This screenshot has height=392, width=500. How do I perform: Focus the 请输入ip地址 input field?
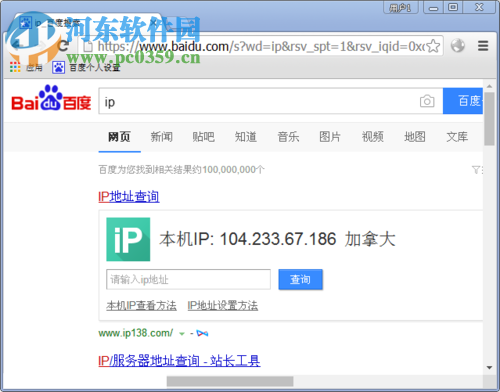tap(188, 279)
